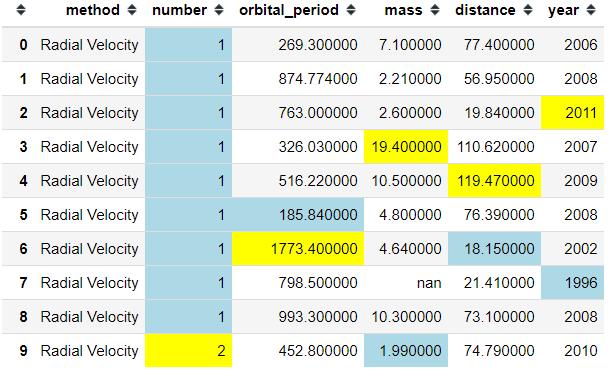Click sort arrows next to method header
The image size is (610, 375).
point(132,10)
